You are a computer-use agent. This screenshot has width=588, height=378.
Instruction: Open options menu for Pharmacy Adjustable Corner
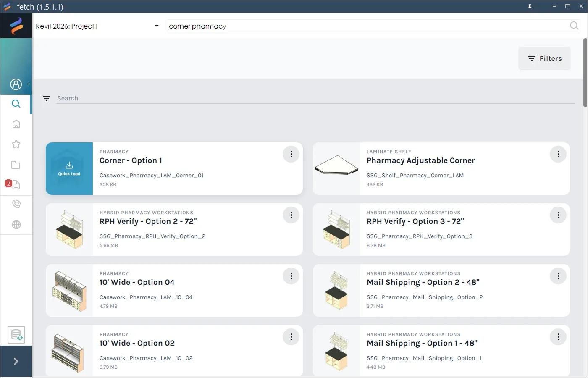coord(558,154)
